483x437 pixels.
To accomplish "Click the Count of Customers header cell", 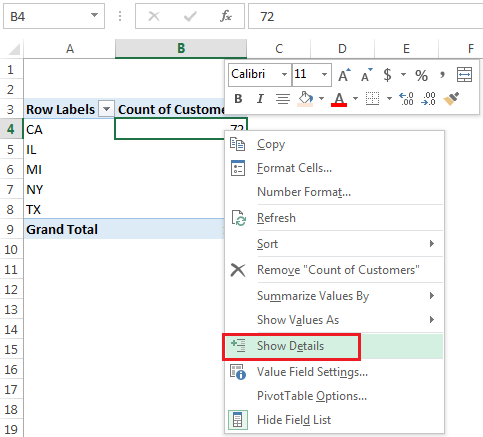I will pos(170,109).
